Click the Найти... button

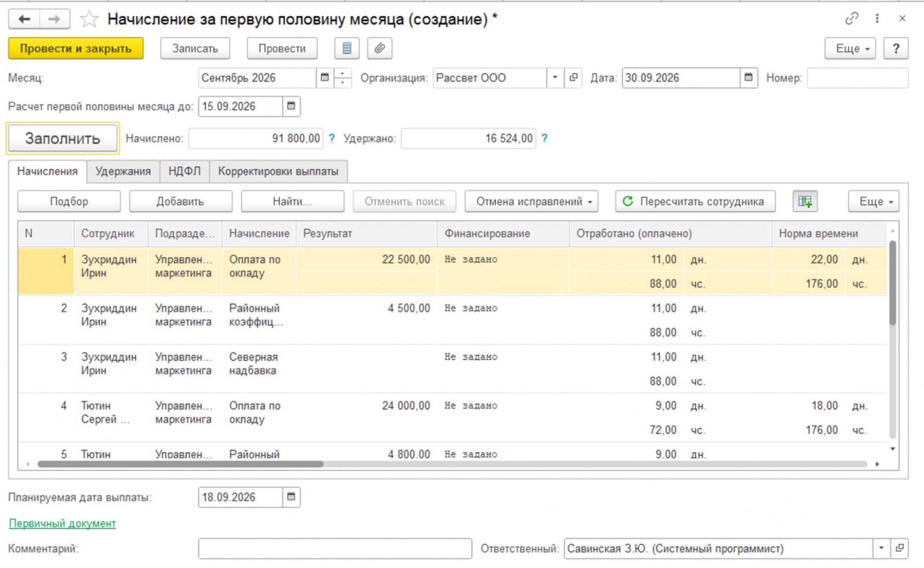coord(292,201)
